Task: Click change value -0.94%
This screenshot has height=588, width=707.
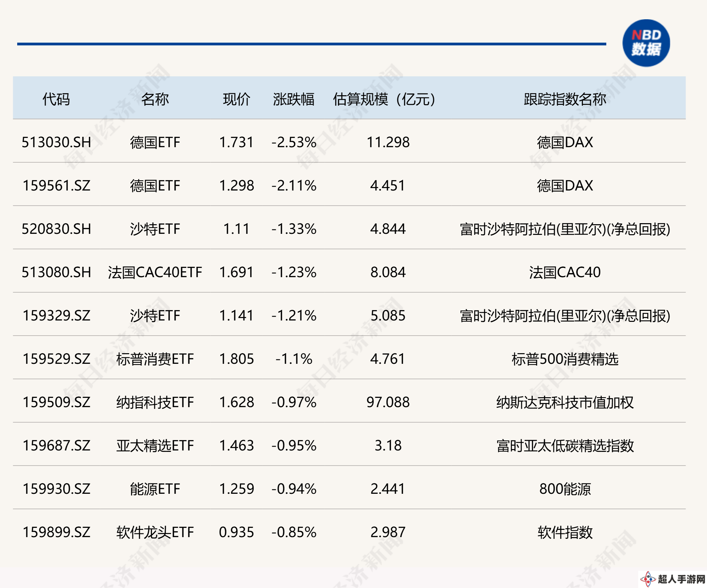Action: point(294,489)
